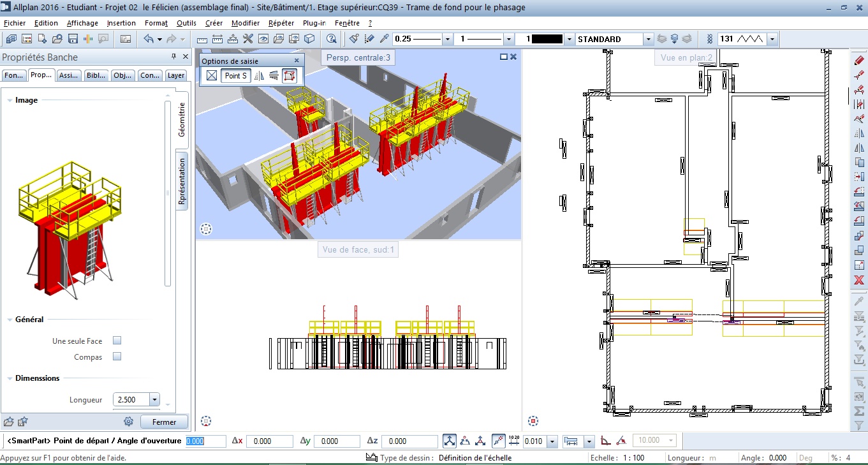Click the Undo arrow in the toolbar
The height and width of the screenshot is (465, 868).
pyautogui.click(x=149, y=39)
